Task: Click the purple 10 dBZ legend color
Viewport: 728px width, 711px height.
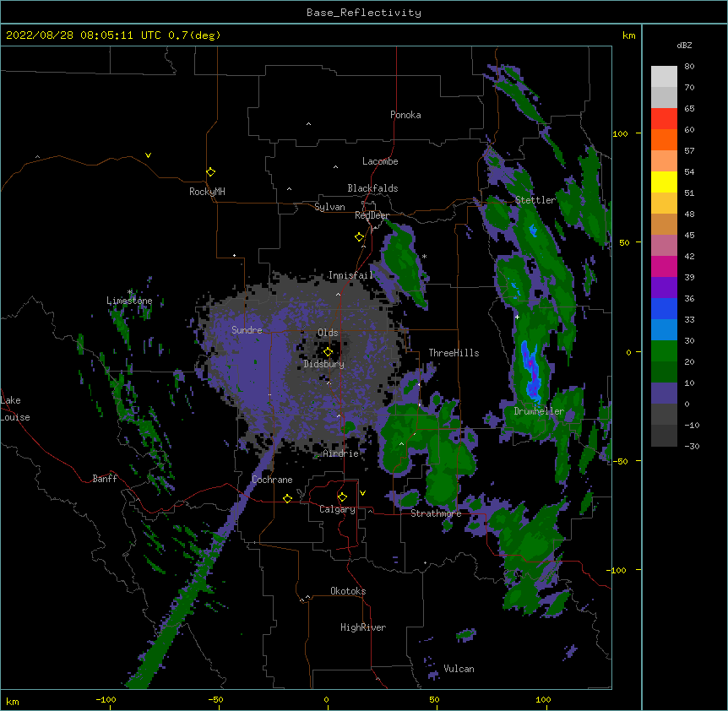Action: [664, 393]
